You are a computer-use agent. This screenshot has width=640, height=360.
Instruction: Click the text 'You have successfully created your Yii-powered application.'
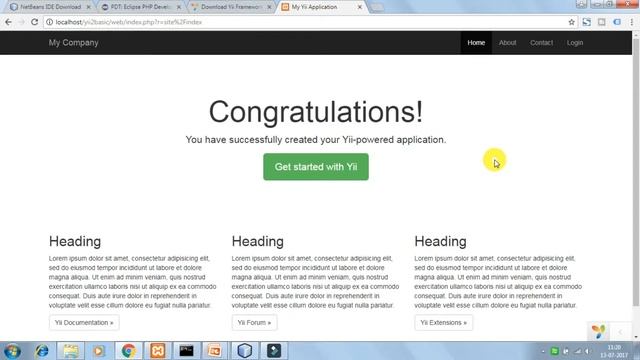316,140
